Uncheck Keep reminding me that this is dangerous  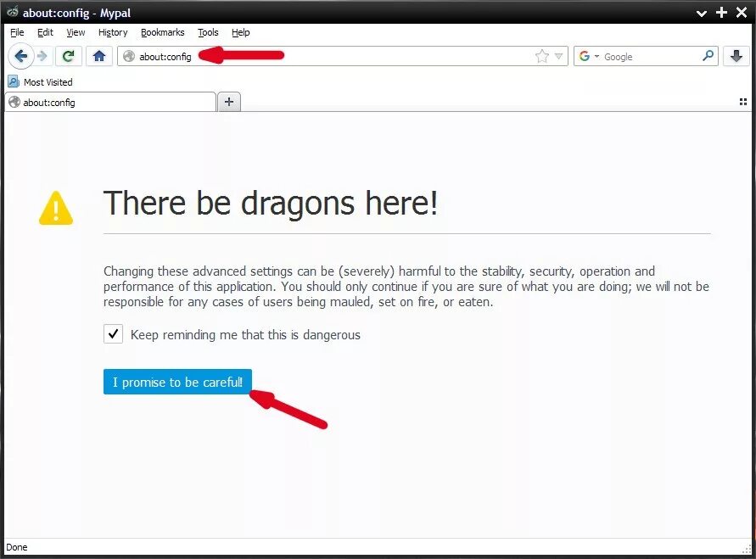pos(114,334)
